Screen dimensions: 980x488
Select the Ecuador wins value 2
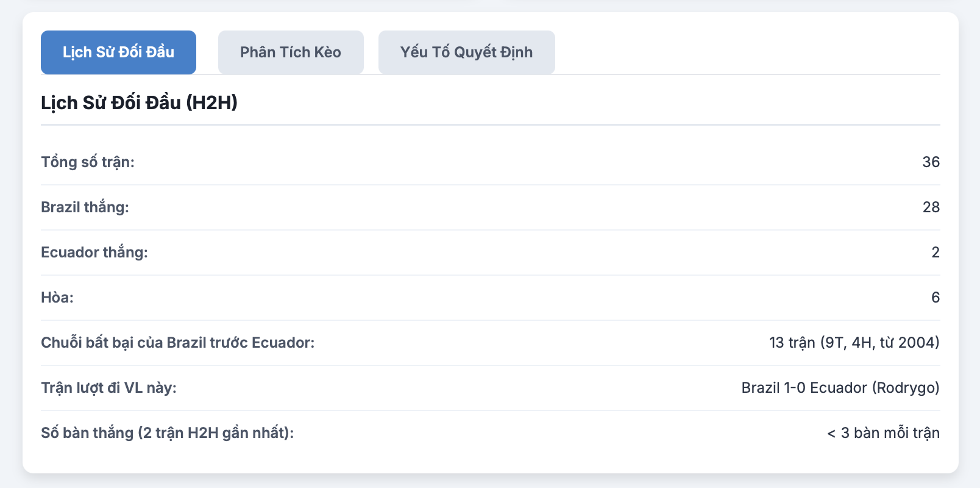(x=936, y=253)
